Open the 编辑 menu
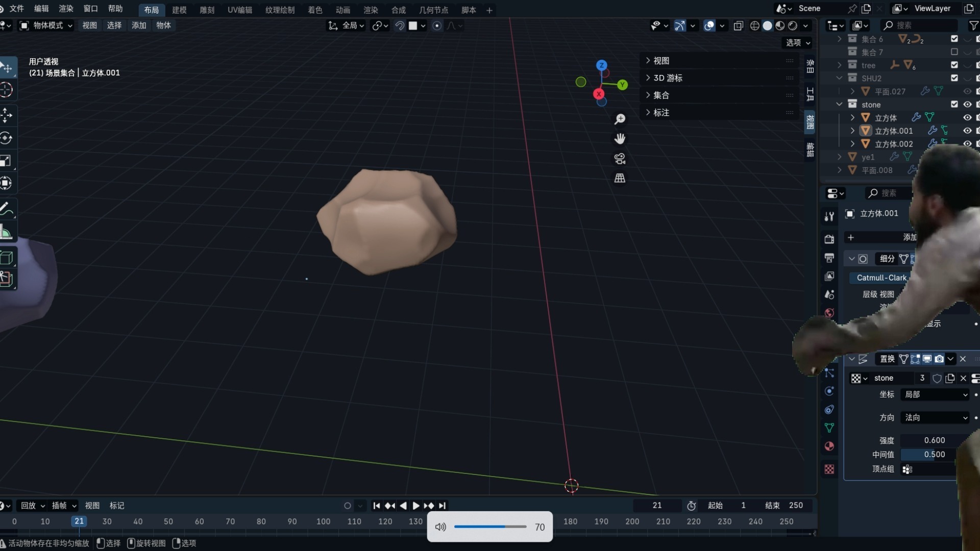The height and width of the screenshot is (551, 980). [x=41, y=9]
